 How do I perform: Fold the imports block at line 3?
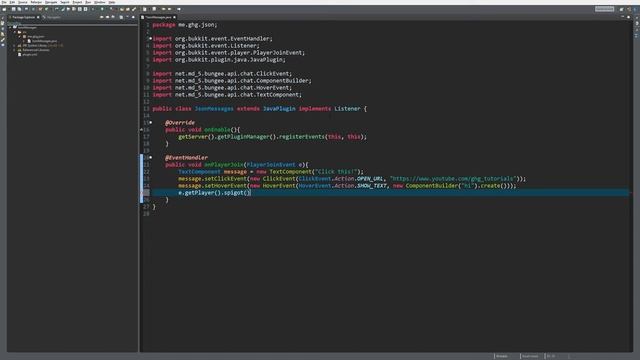(x=151, y=38)
